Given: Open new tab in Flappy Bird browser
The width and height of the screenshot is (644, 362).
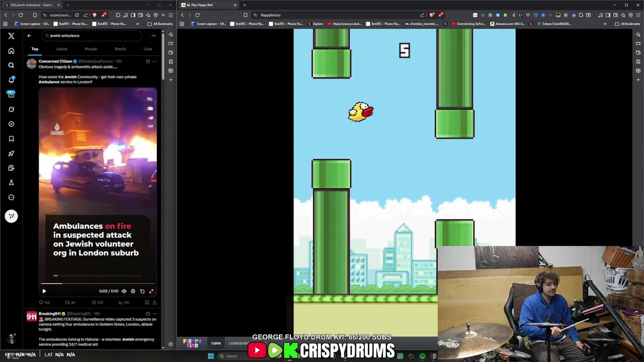Looking at the screenshot, I should (244, 5).
